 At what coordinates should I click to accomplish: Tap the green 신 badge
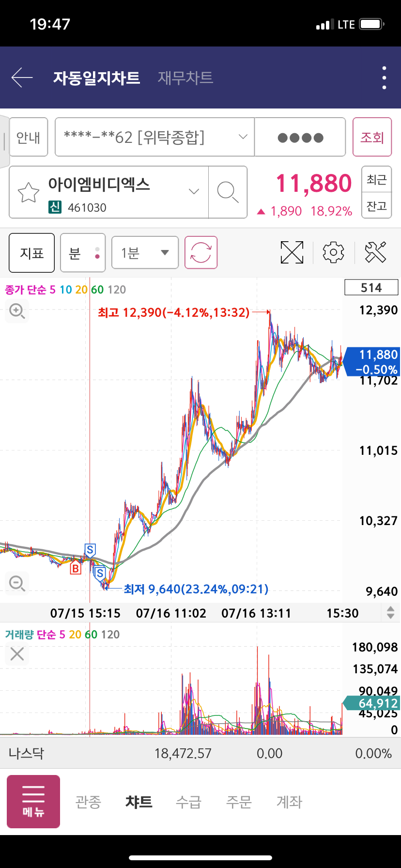55,207
